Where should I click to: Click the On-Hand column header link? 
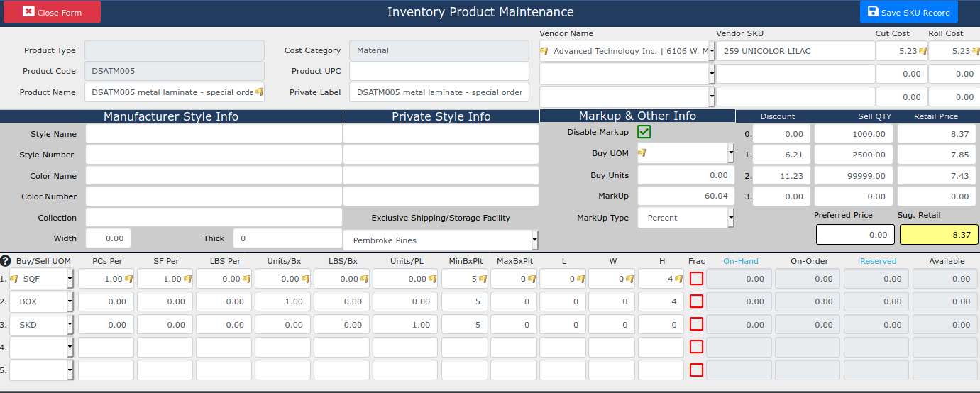point(740,261)
